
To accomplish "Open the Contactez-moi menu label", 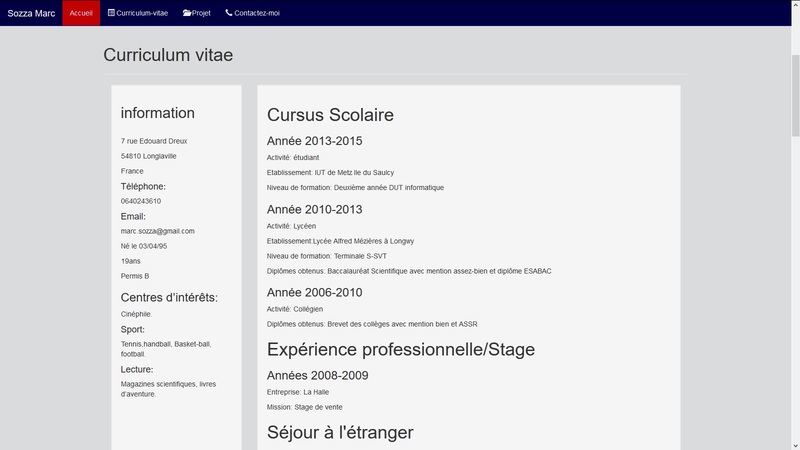I will [257, 13].
